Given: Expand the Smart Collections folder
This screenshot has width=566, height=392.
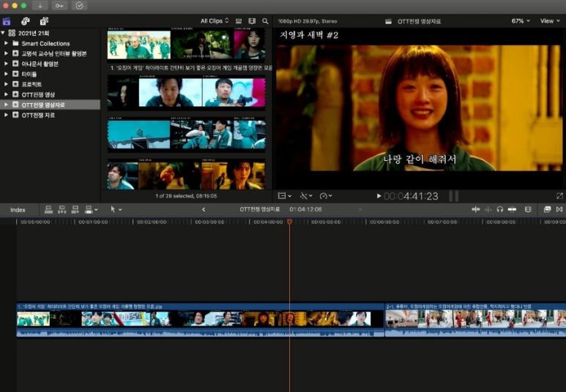Looking at the screenshot, I should point(6,43).
